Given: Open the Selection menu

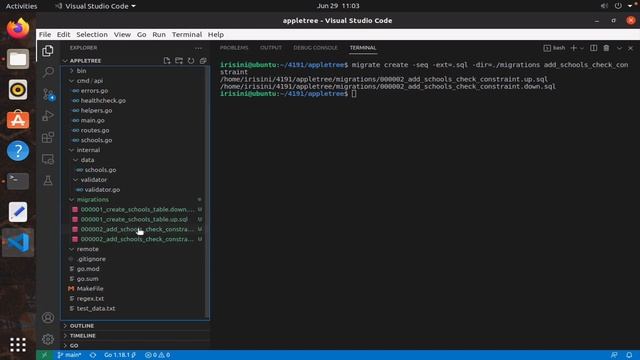Looking at the screenshot, I should click(92, 35).
